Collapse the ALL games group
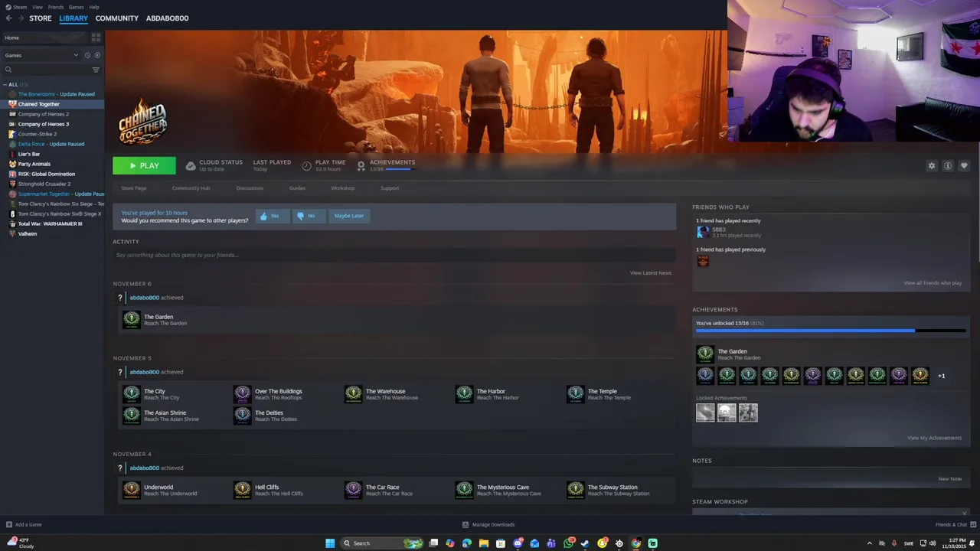Image resolution: width=980 pixels, height=551 pixels. point(5,84)
